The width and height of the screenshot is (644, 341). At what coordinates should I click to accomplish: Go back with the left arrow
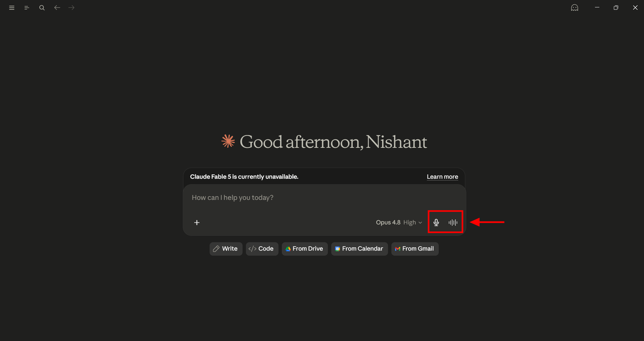click(57, 7)
